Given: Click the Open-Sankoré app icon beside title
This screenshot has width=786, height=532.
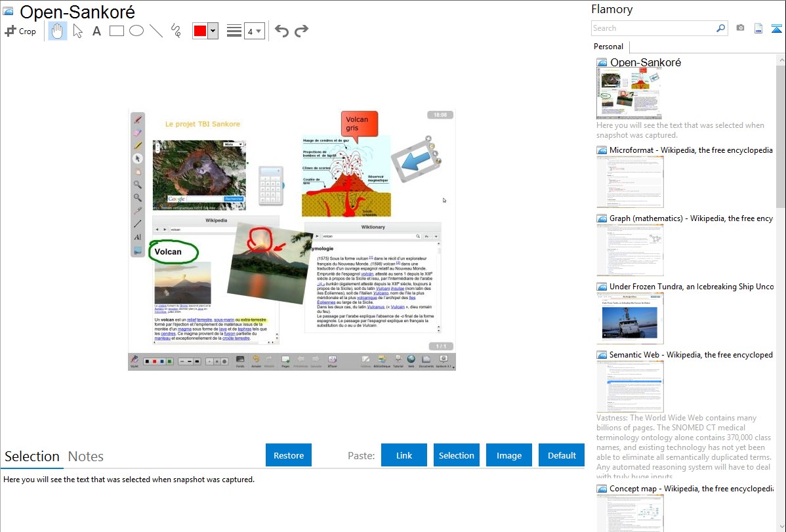Looking at the screenshot, I should tap(8, 11).
